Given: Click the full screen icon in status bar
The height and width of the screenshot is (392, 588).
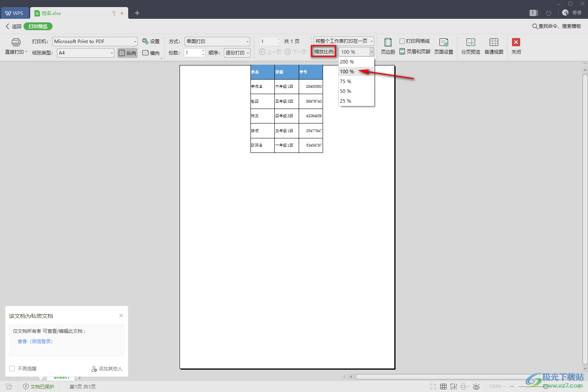Looking at the screenshot, I should click(433, 387).
